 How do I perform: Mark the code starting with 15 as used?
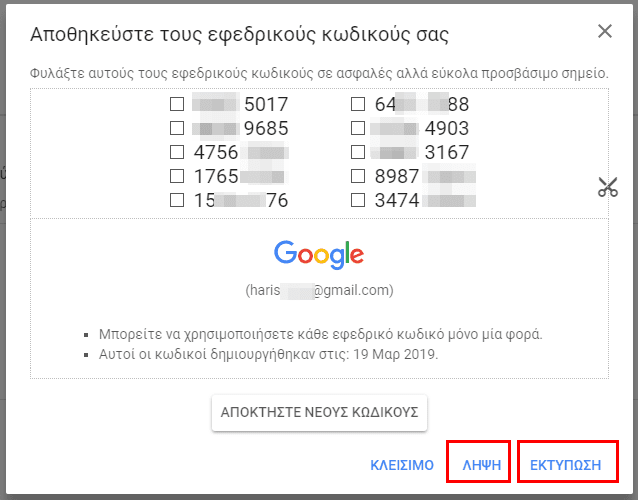coord(177,200)
